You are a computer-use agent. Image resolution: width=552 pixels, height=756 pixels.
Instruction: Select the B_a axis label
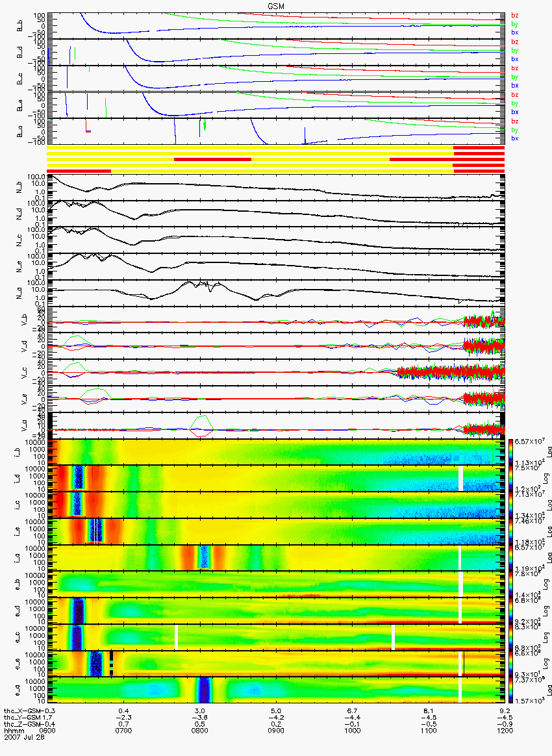(19, 132)
